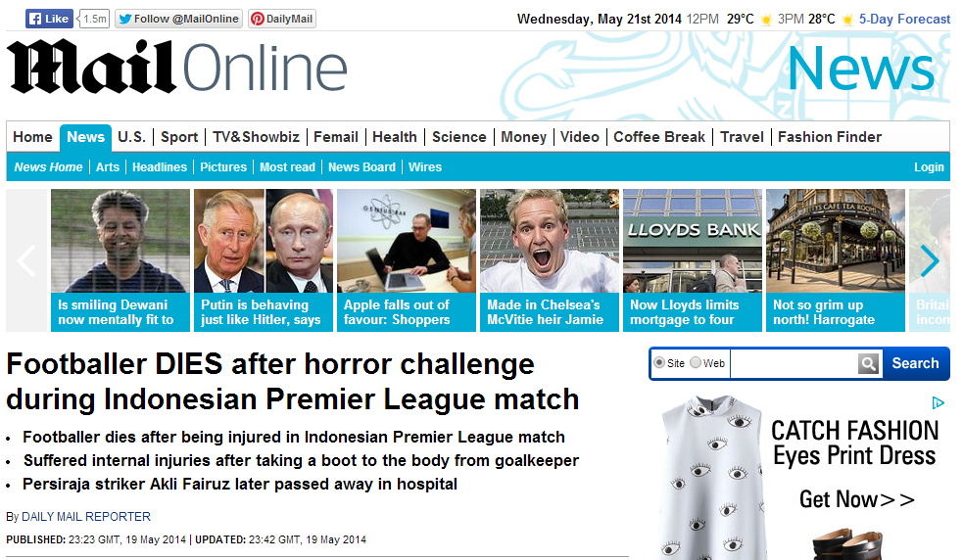963x560 pixels.
Task: Click the magnifying glass search icon
Action: tap(868, 363)
